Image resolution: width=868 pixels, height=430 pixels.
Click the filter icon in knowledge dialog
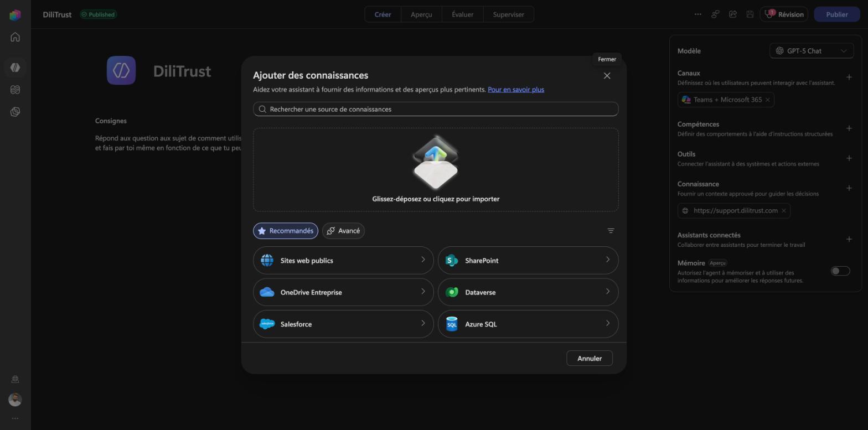click(611, 231)
